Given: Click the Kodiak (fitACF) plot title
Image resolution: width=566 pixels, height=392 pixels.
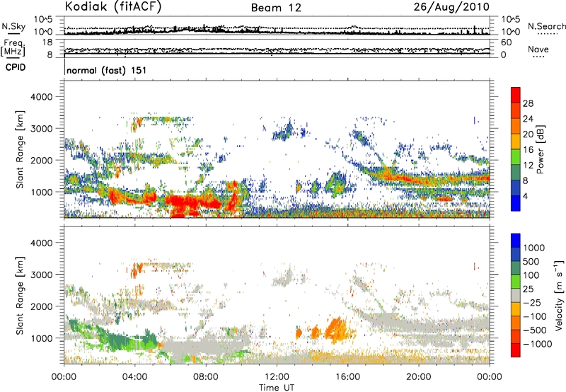Looking at the screenshot, I should (113, 6).
